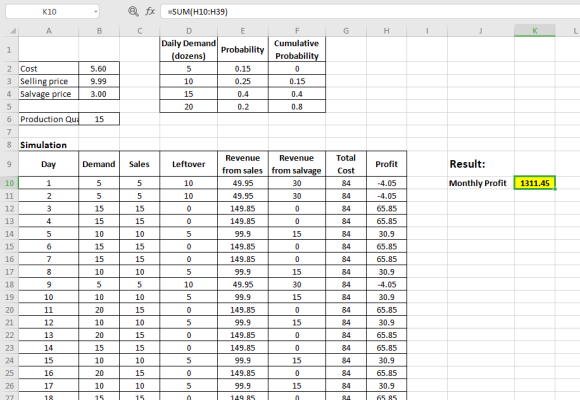Select column D header

click(189, 31)
